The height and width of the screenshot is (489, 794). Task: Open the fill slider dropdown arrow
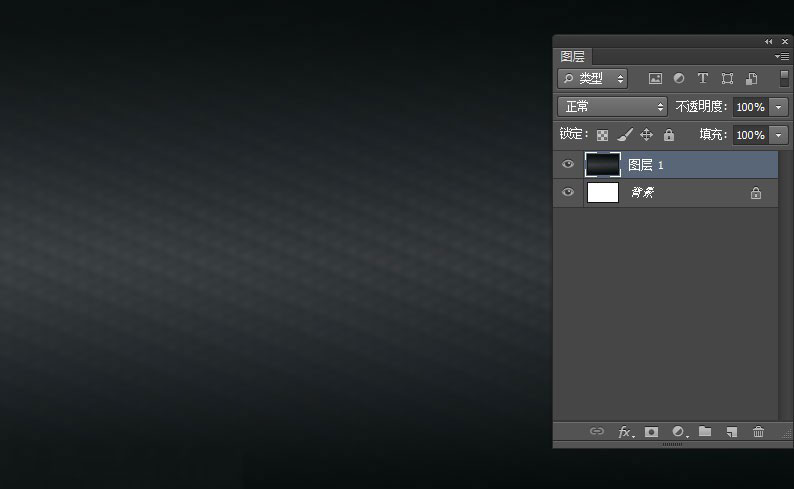pyautogui.click(x=778, y=135)
